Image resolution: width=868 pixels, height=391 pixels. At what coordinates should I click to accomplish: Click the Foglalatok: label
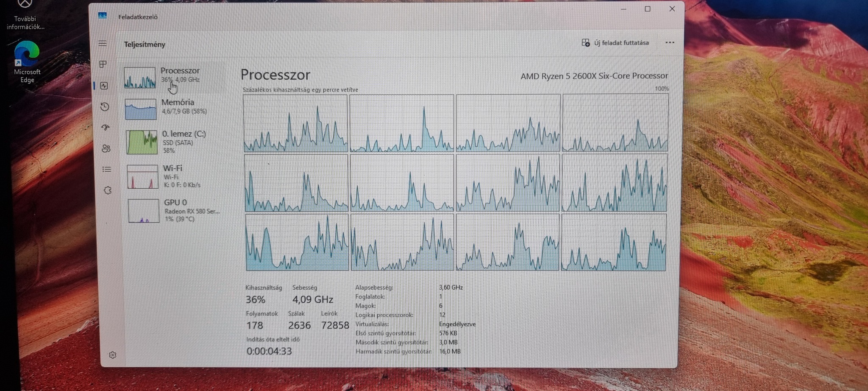click(370, 297)
